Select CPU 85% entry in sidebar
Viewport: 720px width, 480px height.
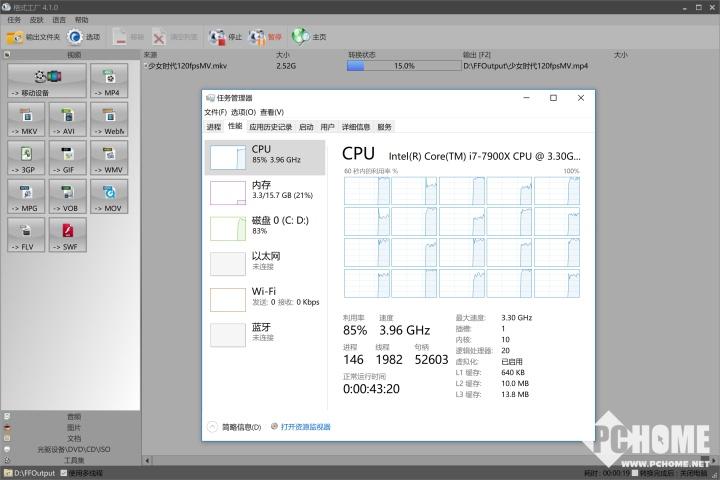265,157
